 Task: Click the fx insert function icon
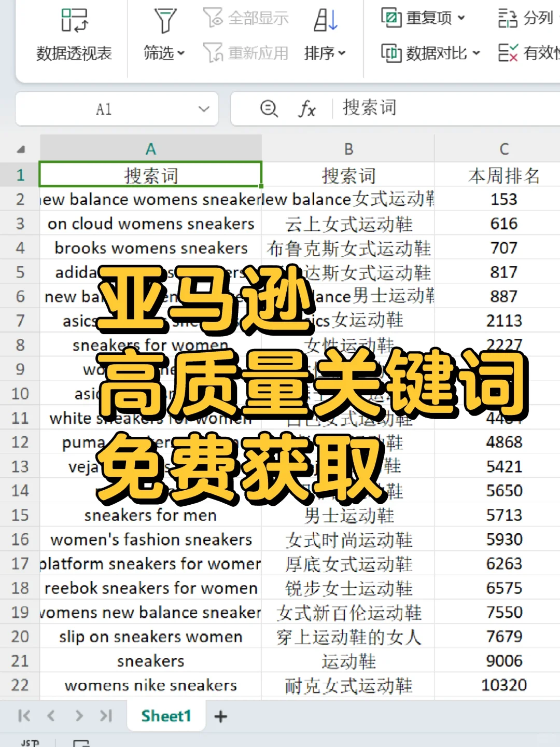[x=307, y=109]
